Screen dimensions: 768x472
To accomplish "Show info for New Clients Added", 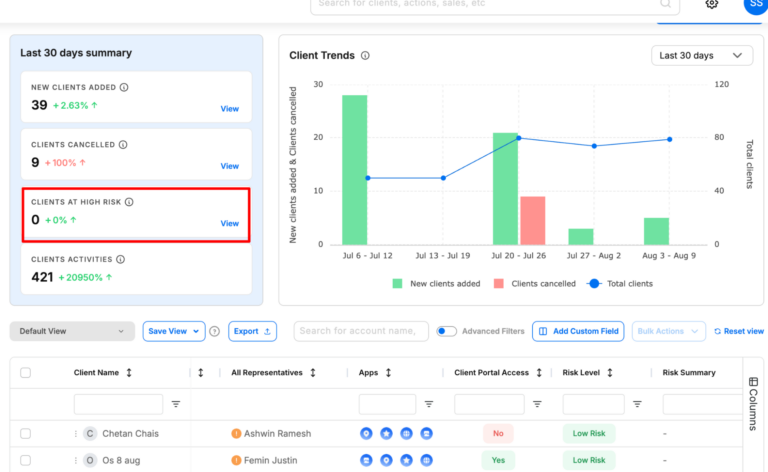I will click(124, 87).
